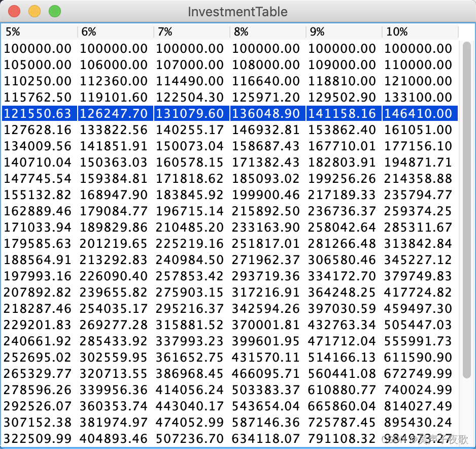Click cell 160578.15
476x449 pixels.
192,162
